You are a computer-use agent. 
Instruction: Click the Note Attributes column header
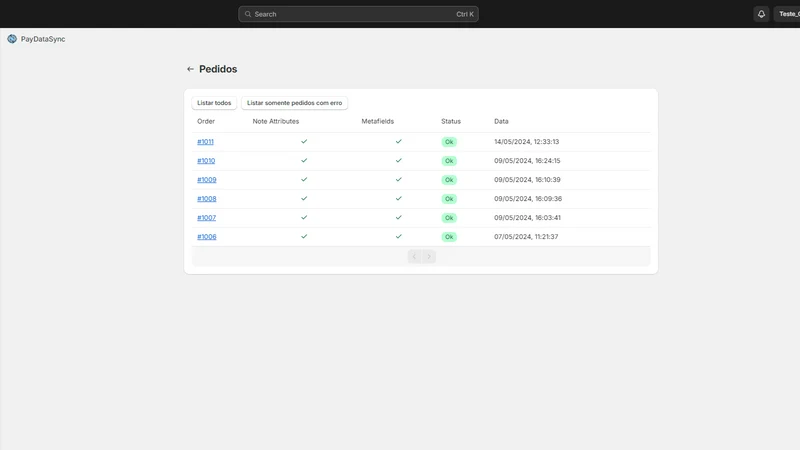[x=276, y=121]
